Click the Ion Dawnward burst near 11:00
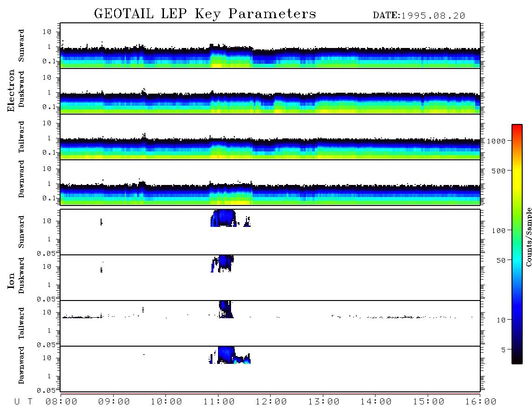Image resolution: width=532 pixels, height=410 pixels. point(226,355)
